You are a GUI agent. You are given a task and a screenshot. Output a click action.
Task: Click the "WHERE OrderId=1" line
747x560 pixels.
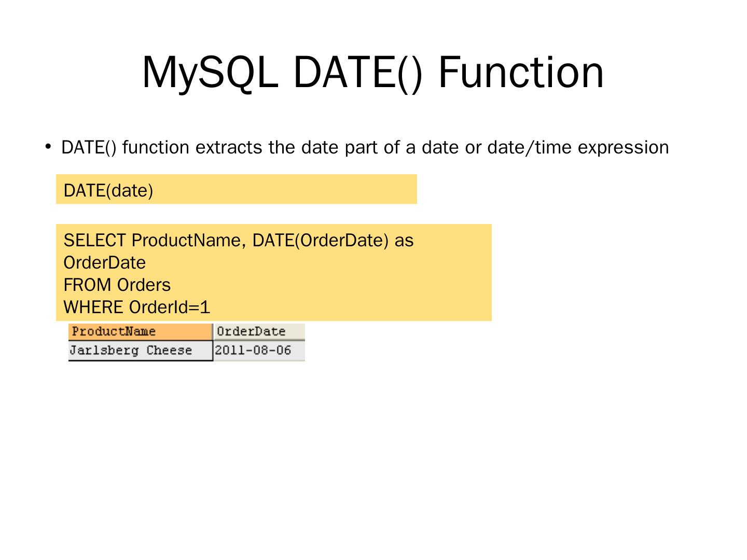point(137,307)
